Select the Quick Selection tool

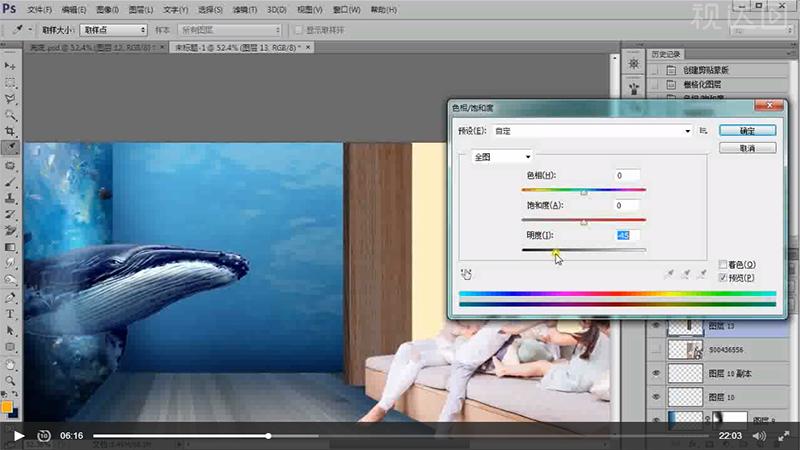click(x=10, y=115)
